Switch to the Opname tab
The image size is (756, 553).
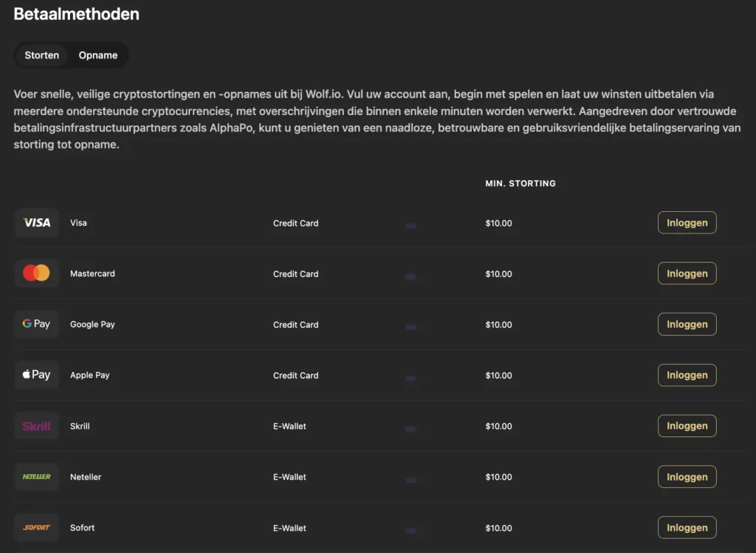[98, 55]
